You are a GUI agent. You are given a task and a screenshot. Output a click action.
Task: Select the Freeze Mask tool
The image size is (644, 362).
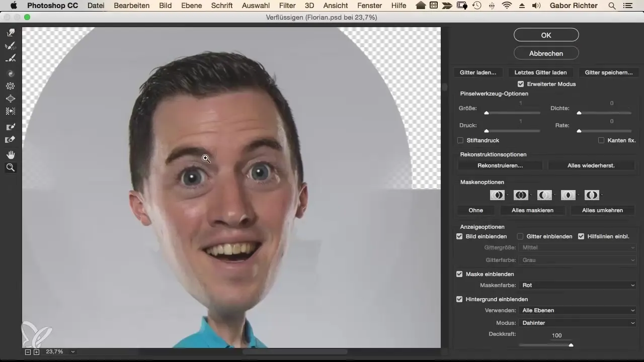tap(11, 127)
